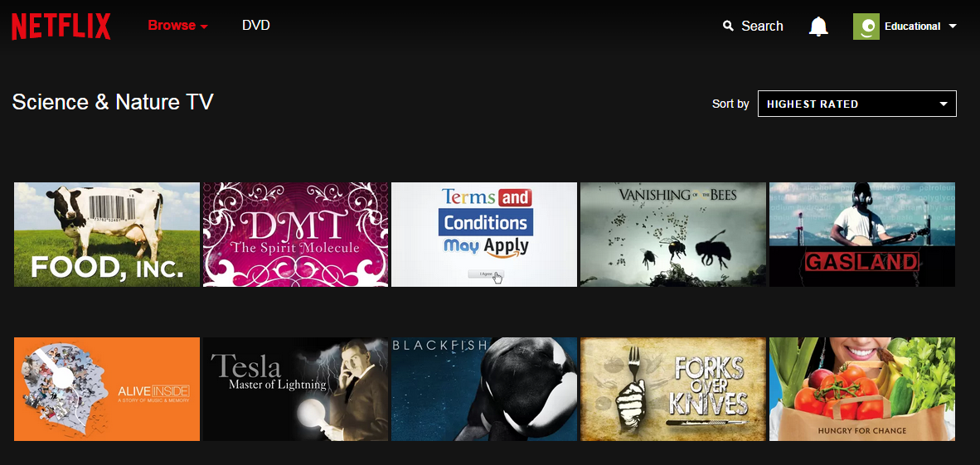Open the Food, Inc. title
980x465 pixels.
click(107, 235)
